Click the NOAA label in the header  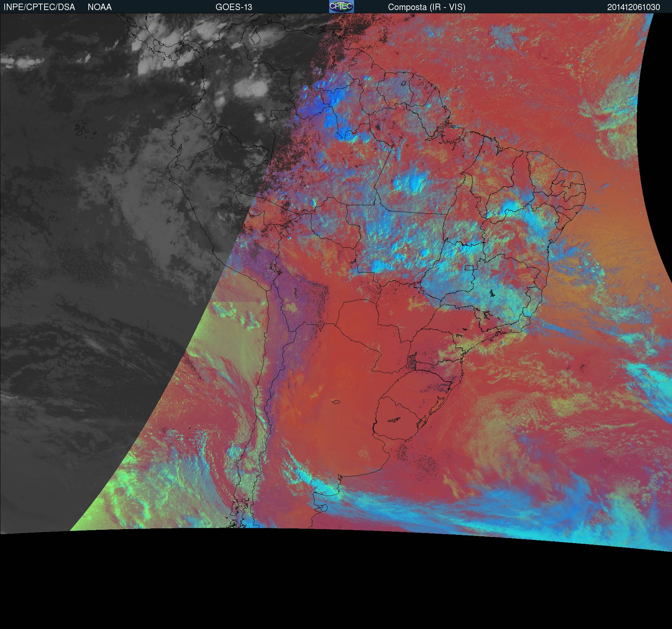coord(100,7)
